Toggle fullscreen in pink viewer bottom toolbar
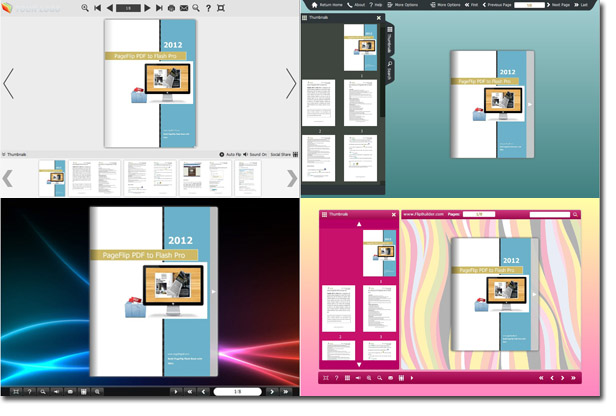The height and width of the screenshot is (416, 616). 326,378
